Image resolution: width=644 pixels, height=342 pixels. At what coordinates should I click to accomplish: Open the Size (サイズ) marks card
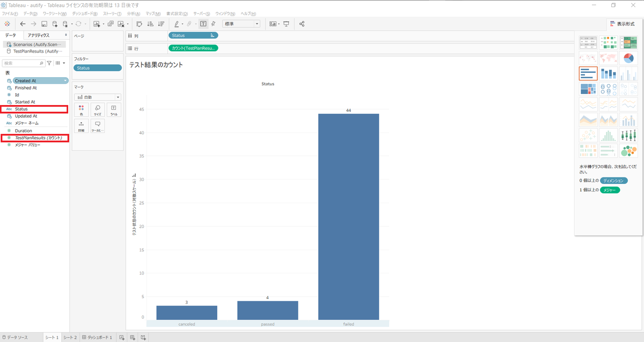click(98, 110)
